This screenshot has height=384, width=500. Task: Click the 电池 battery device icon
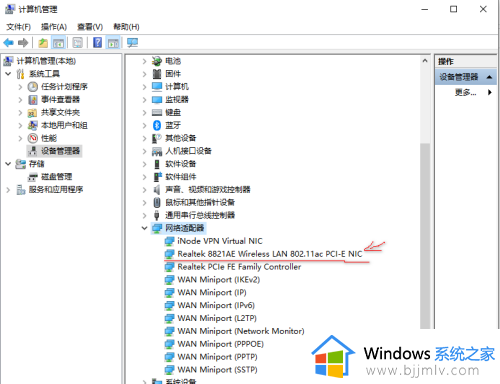[x=157, y=61]
